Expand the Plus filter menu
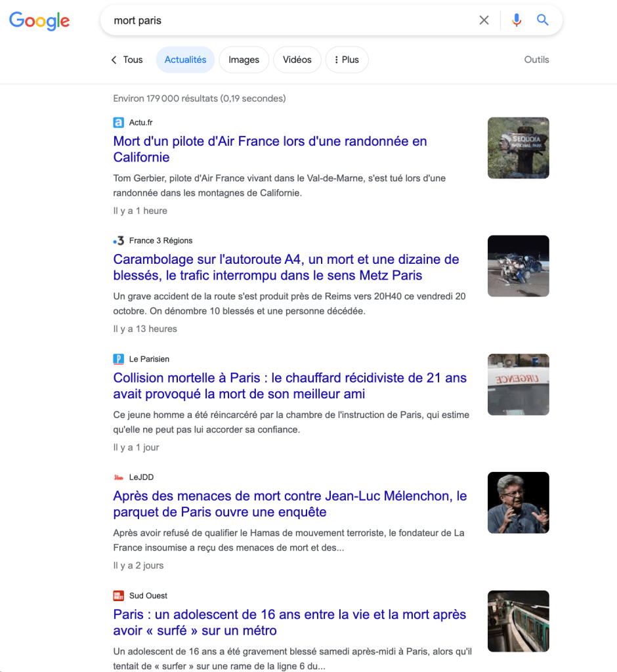 pyautogui.click(x=347, y=60)
